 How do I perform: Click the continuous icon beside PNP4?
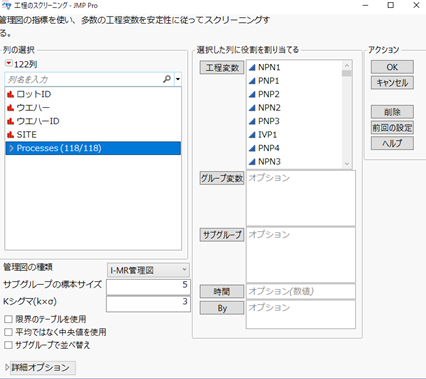click(252, 148)
